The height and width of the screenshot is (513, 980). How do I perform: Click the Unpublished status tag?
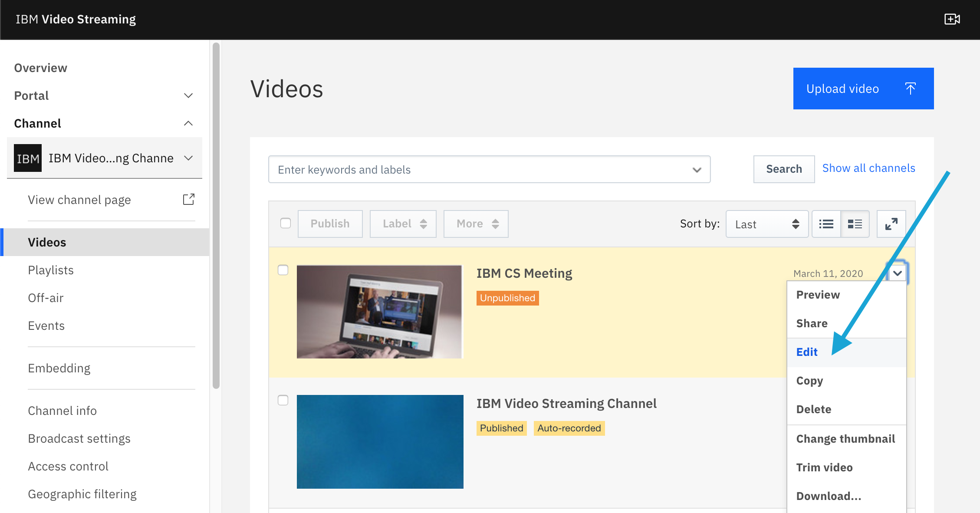[x=507, y=298]
